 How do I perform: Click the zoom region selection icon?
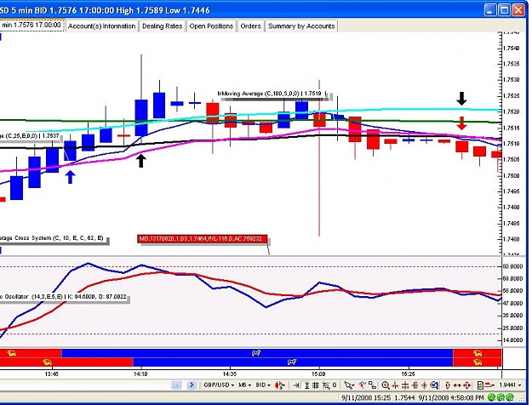coord(326,385)
